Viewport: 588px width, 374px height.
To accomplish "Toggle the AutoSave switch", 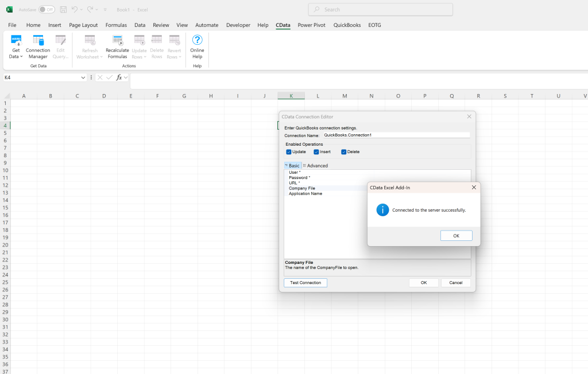I will 47,9.
